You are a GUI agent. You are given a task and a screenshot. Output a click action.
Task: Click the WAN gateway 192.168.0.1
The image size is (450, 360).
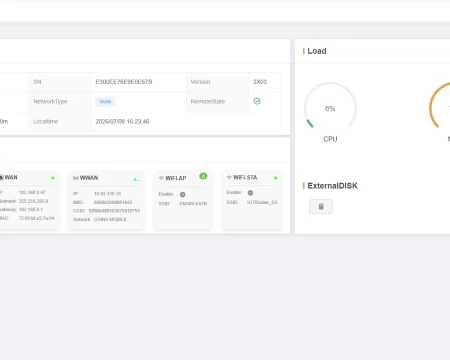point(31,210)
